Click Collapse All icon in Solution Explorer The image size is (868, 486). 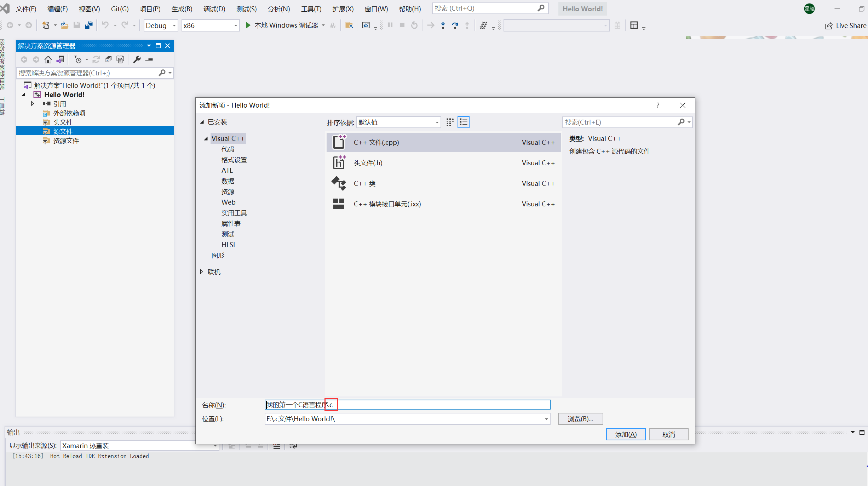point(108,59)
